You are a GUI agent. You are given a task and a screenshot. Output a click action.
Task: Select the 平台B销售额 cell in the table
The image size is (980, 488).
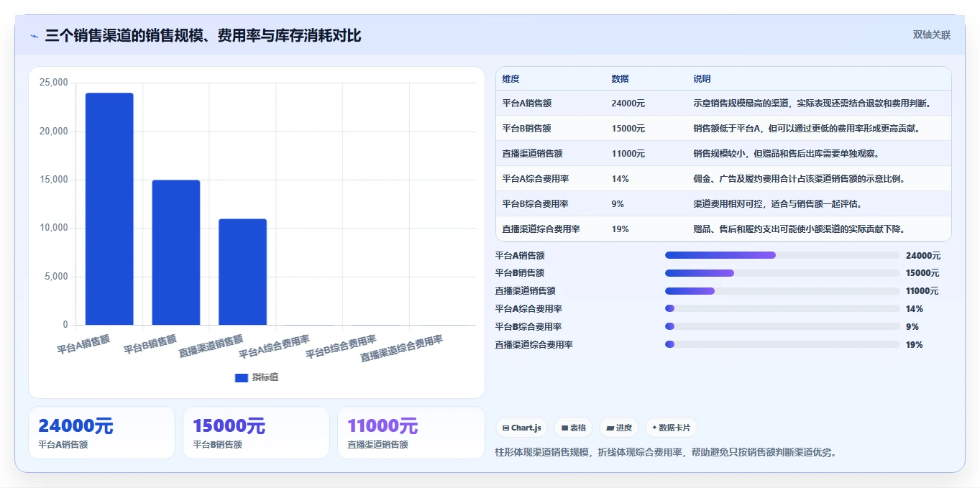(527, 129)
